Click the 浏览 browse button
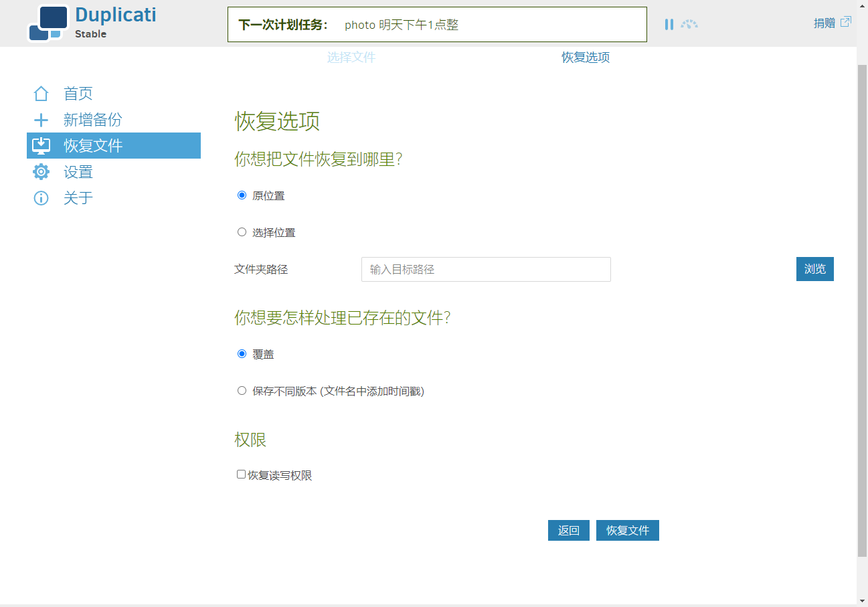Viewport: 868px width, 607px height. click(815, 269)
